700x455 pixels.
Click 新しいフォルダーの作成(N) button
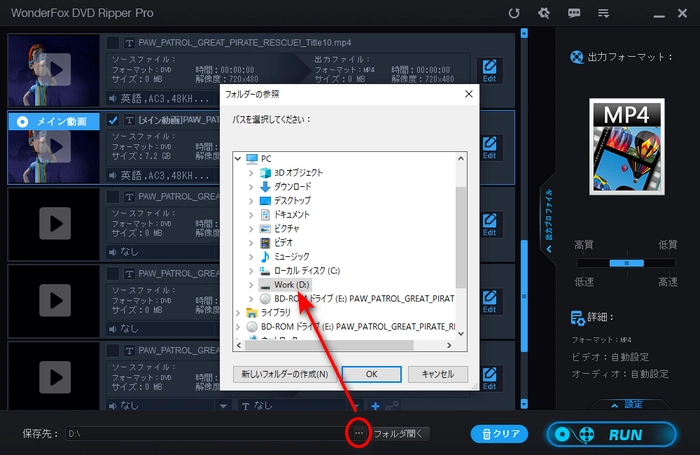click(285, 374)
